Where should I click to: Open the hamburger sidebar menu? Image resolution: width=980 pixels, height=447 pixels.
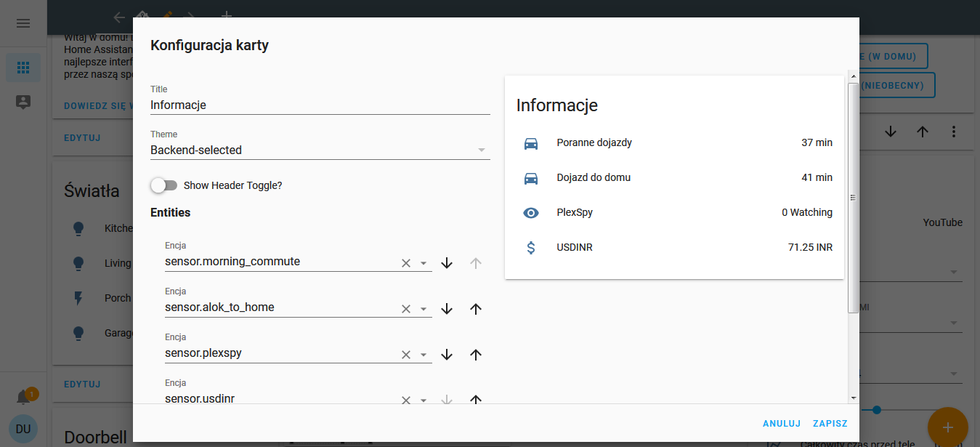pyautogui.click(x=23, y=23)
